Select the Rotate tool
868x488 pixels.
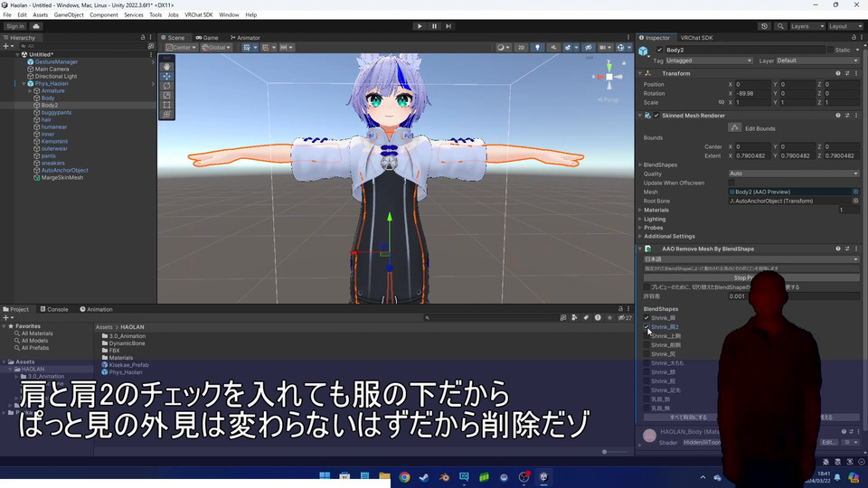click(166, 86)
